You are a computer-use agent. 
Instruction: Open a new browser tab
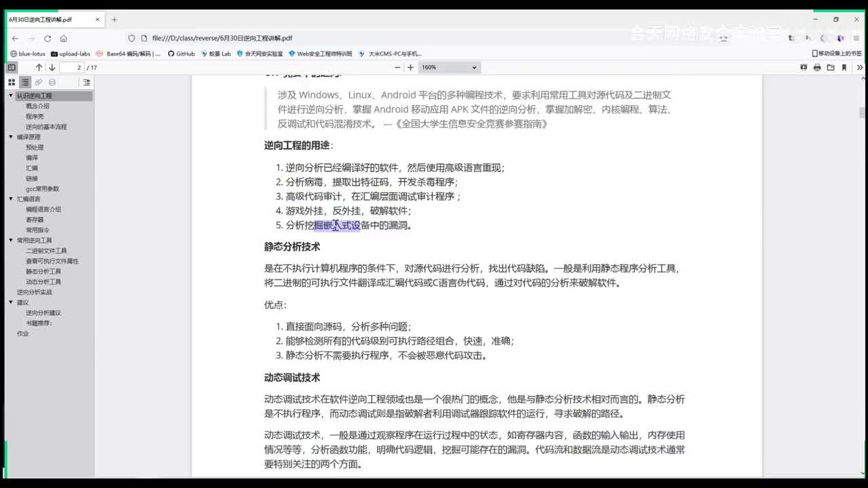(x=114, y=20)
